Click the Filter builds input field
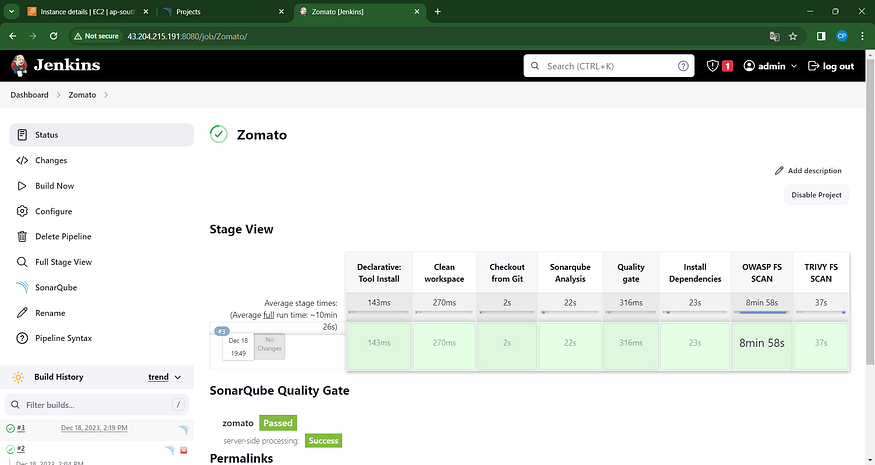 97,405
